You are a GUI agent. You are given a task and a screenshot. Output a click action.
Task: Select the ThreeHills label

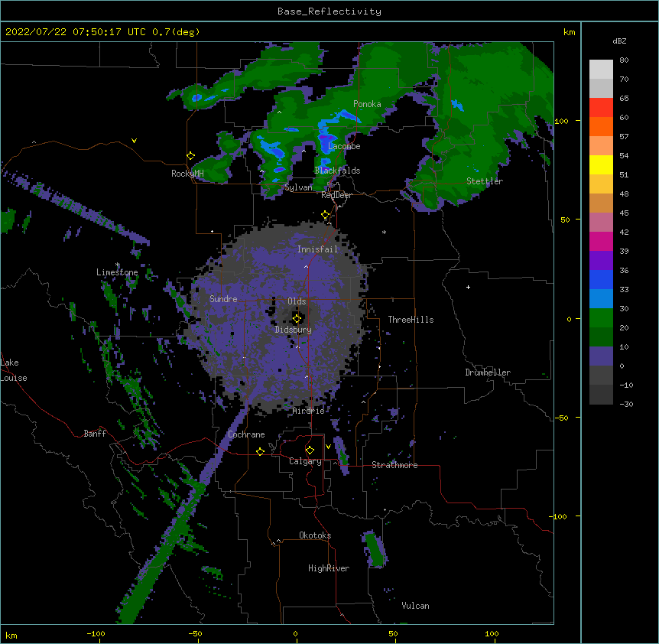point(411,320)
